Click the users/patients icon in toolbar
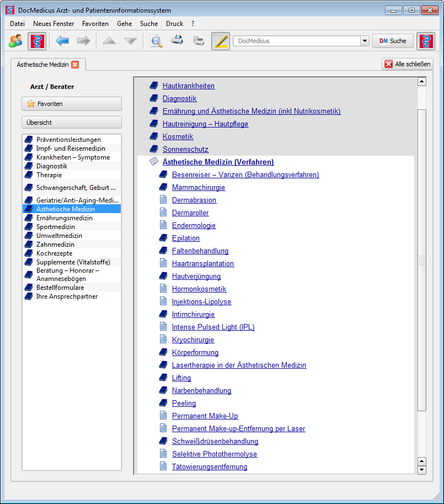 [x=15, y=41]
